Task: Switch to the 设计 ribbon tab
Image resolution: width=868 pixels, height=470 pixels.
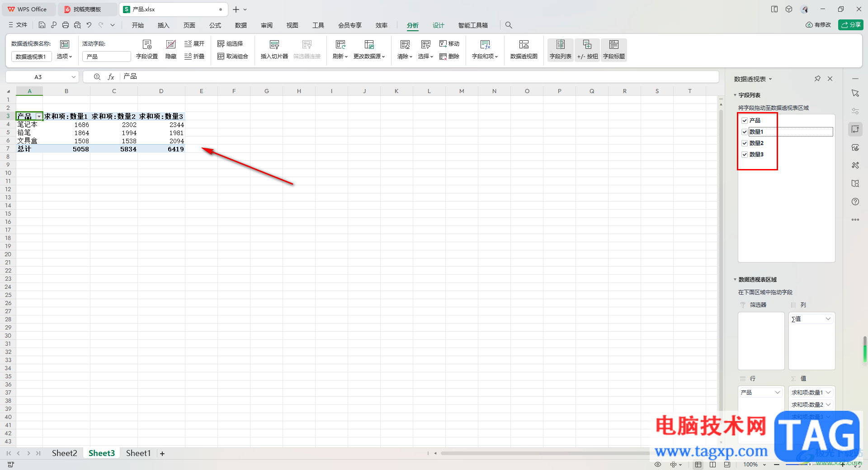Action: tap(439, 25)
